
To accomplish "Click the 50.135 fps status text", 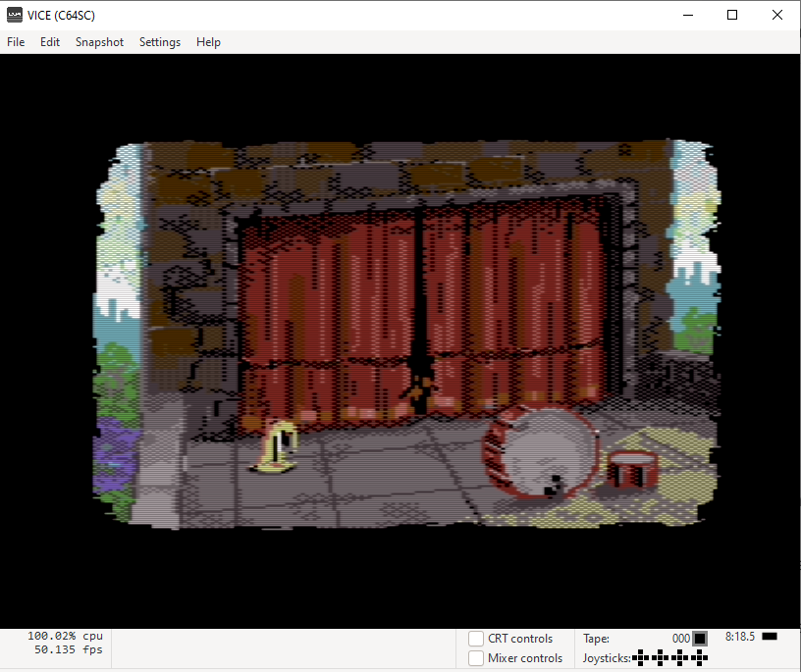I will [x=69, y=649].
